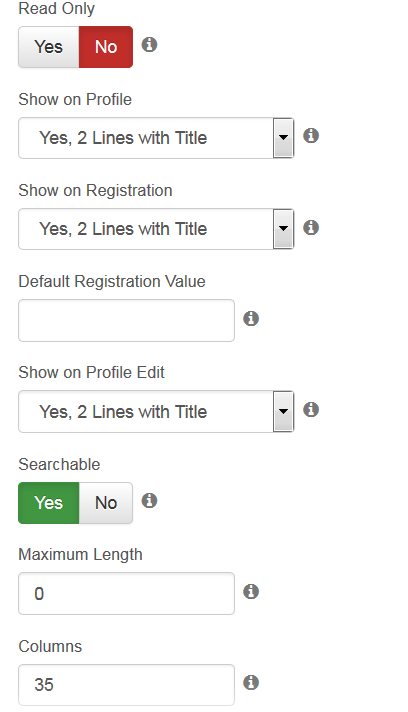Click the info icon next to Read Only

coord(149,44)
